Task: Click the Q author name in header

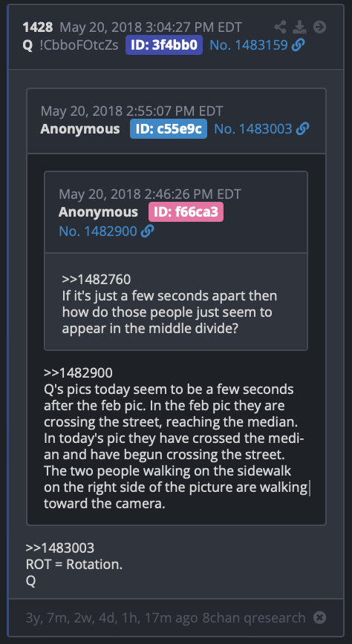Action: click(x=27, y=45)
